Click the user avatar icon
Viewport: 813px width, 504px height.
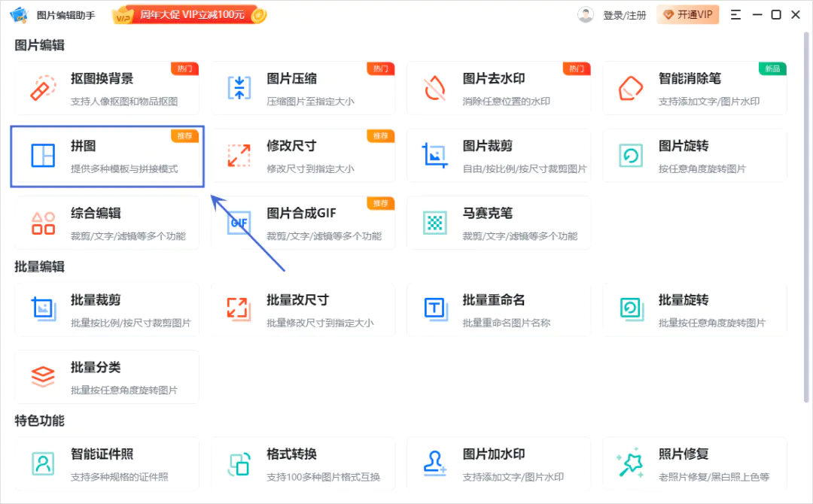tap(585, 15)
